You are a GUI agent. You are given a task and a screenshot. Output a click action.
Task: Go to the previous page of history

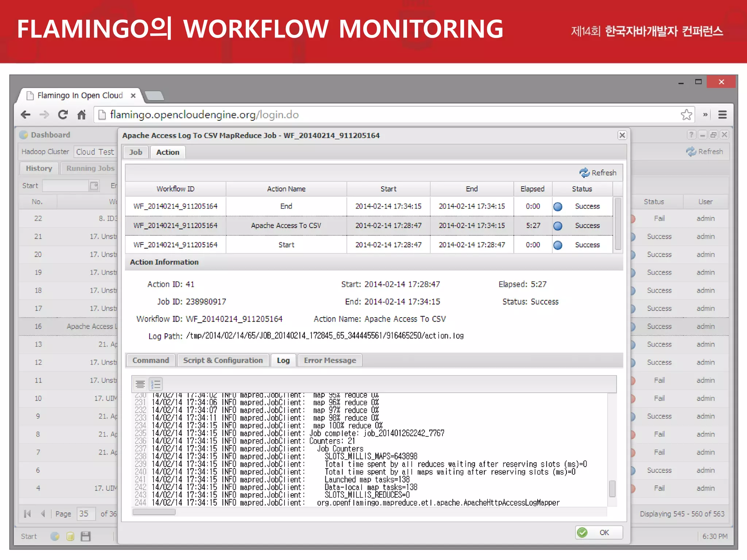(43, 514)
